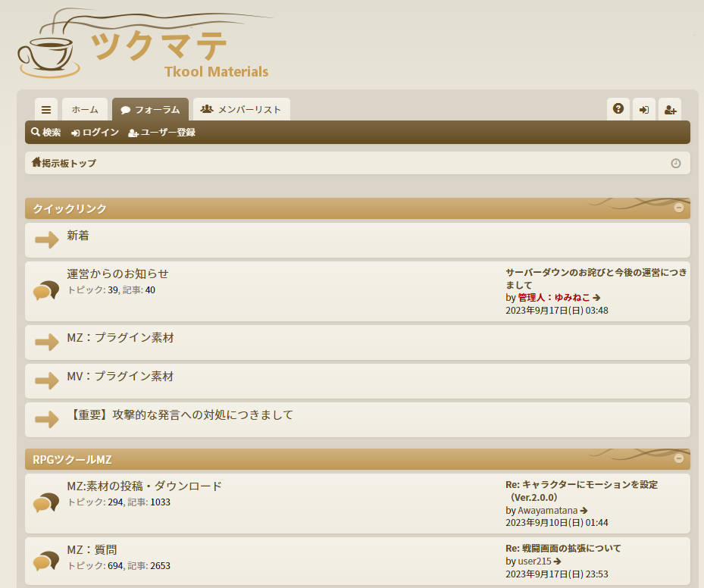Open the ホーム tab
704x588 pixels.
click(x=85, y=110)
